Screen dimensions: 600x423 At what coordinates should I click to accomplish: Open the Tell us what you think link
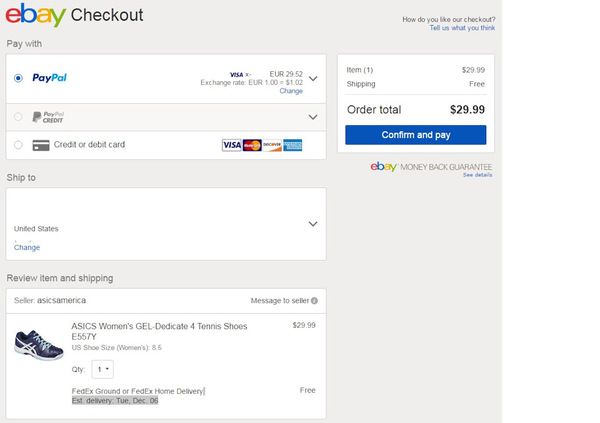click(x=462, y=28)
